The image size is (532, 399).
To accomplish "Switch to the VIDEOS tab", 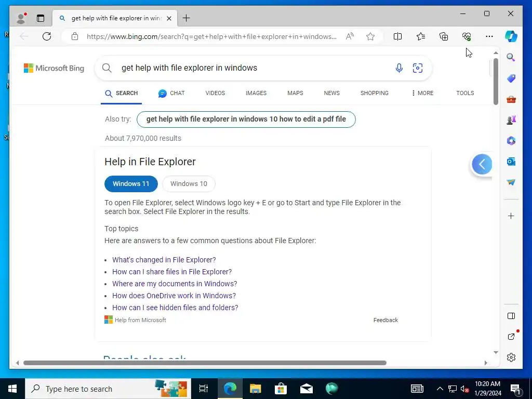I will point(215,93).
